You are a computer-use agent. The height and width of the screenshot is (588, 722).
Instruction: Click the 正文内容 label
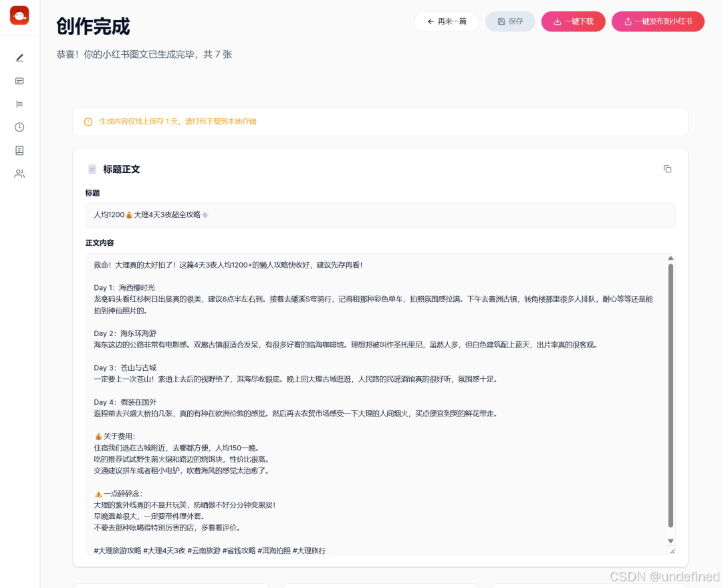click(x=100, y=243)
